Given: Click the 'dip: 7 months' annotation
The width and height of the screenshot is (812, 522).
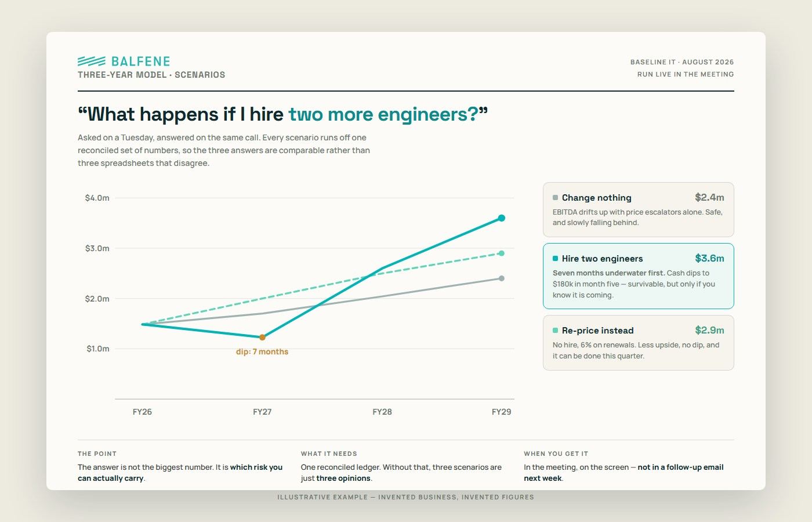Looking at the screenshot, I should 262,351.
